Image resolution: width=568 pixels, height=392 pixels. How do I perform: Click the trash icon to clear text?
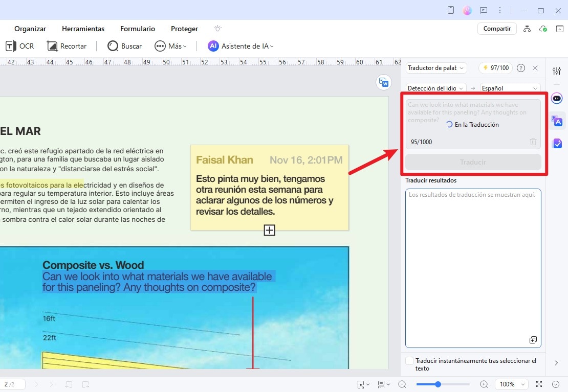point(533,142)
